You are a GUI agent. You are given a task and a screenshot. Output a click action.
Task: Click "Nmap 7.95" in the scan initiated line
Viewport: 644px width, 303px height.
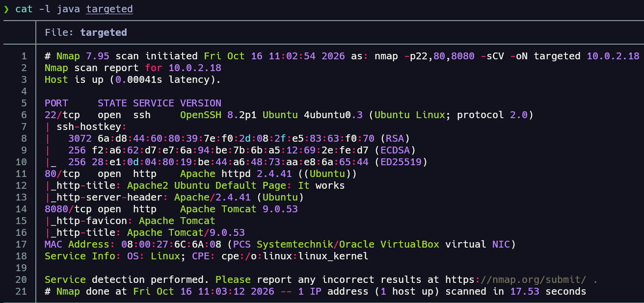[x=83, y=56]
